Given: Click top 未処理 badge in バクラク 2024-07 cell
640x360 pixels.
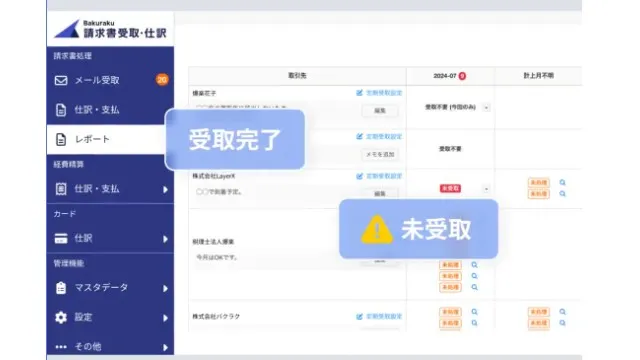Looking at the screenshot, I should [450, 312].
